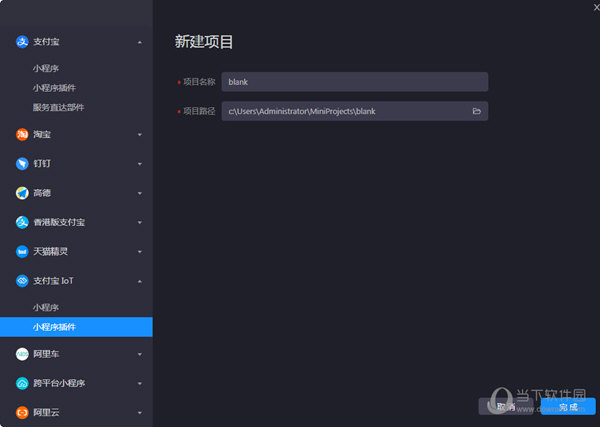Browse folder icon in project path field
Viewport: 600px width, 427px height.
[x=476, y=111]
